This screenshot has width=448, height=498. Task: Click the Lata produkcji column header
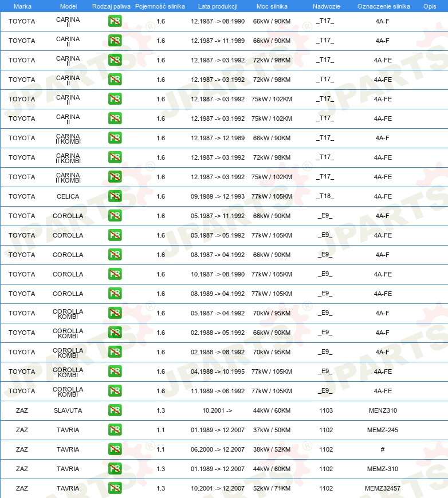pos(218,6)
